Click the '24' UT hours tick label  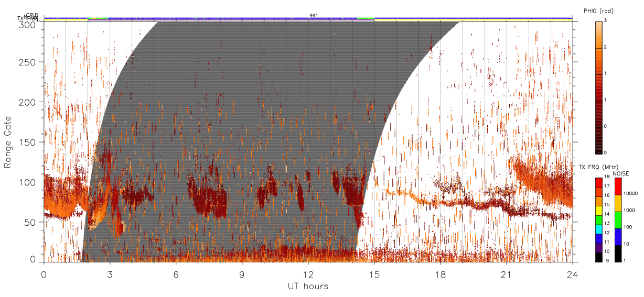[572, 274]
